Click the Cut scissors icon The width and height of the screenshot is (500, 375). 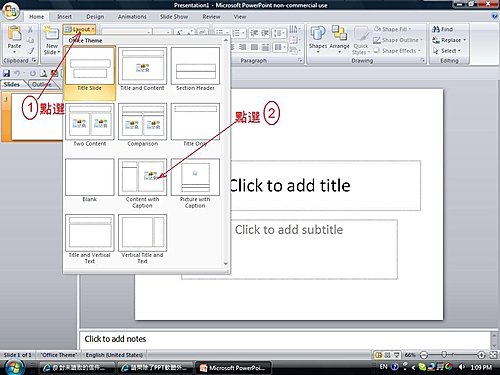30,30
